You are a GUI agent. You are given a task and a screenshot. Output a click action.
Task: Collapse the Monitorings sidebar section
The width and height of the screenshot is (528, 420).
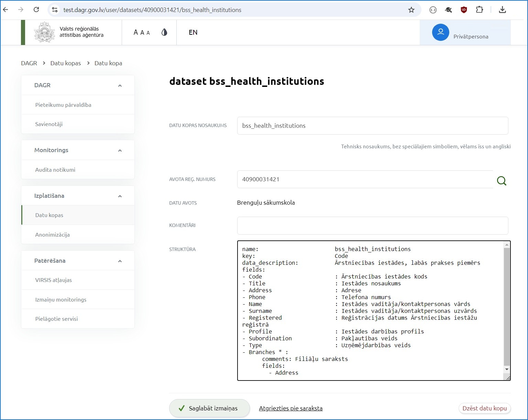pos(120,150)
